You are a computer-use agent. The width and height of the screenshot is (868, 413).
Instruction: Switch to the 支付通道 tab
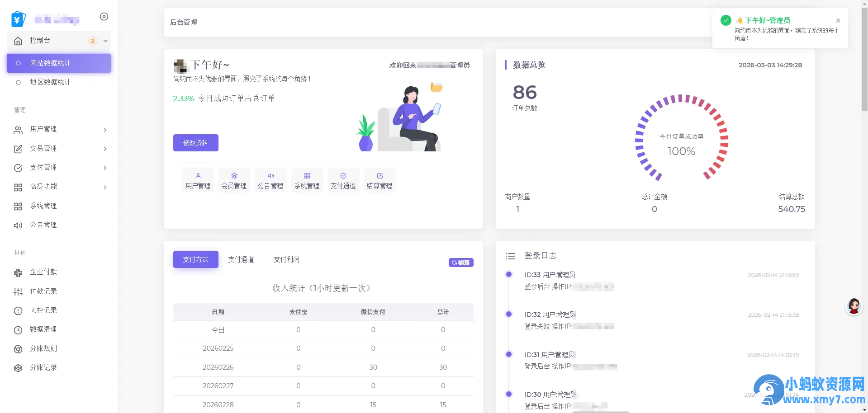pos(242,259)
